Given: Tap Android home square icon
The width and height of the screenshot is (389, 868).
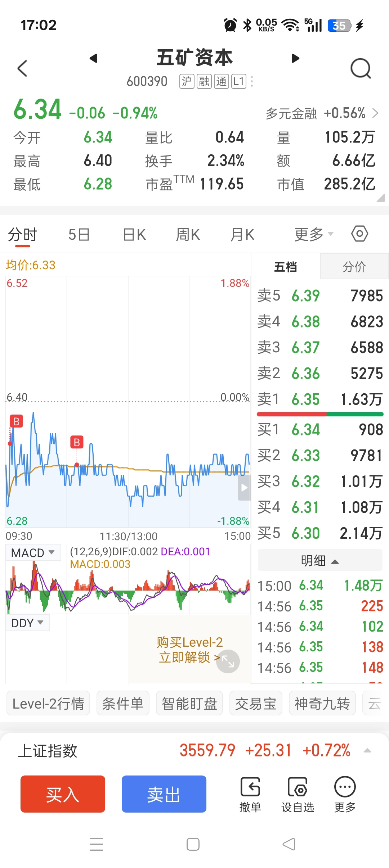Looking at the screenshot, I should pos(193,844).
